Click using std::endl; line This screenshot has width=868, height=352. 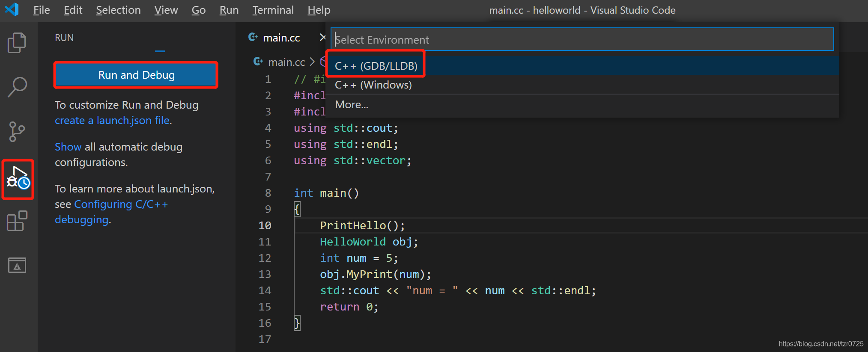click(346, 144)
